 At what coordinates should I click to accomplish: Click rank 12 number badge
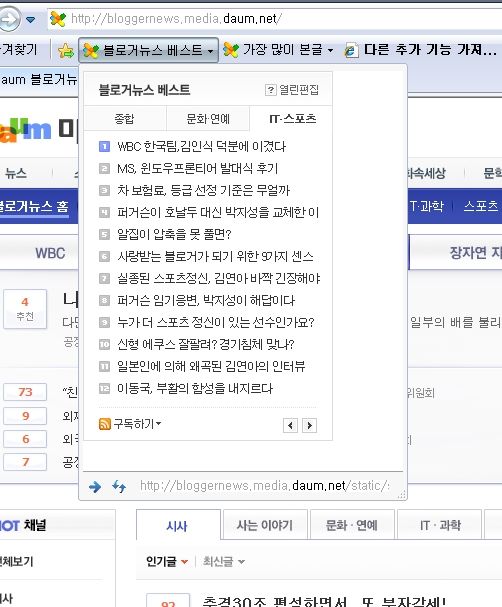(105, 388)
